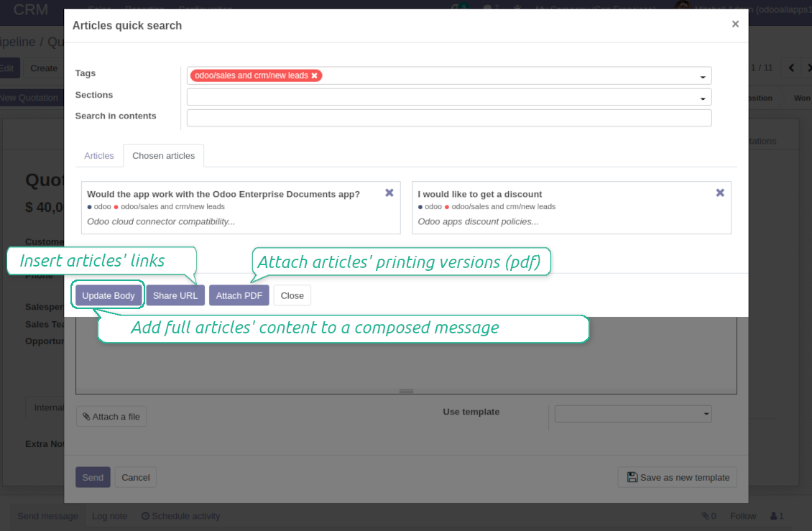Remove the 'I would like to get a discount' article

pos(720,193)
